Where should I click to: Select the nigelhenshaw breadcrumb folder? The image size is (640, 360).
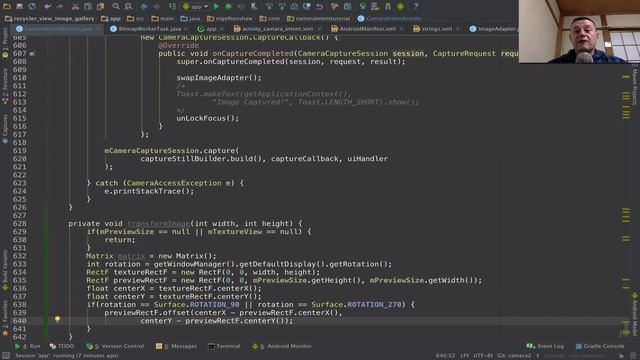tap(230, 18)
